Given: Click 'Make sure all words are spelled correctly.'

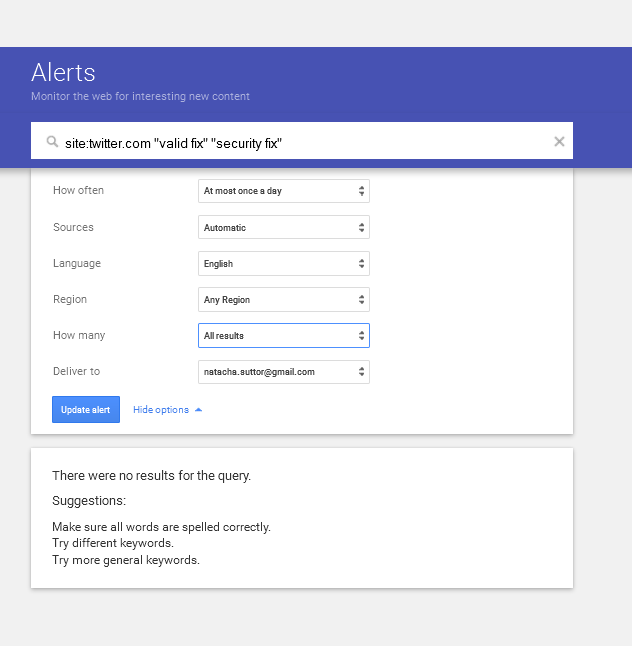Looking at the screenshot, I should point(161,527).
